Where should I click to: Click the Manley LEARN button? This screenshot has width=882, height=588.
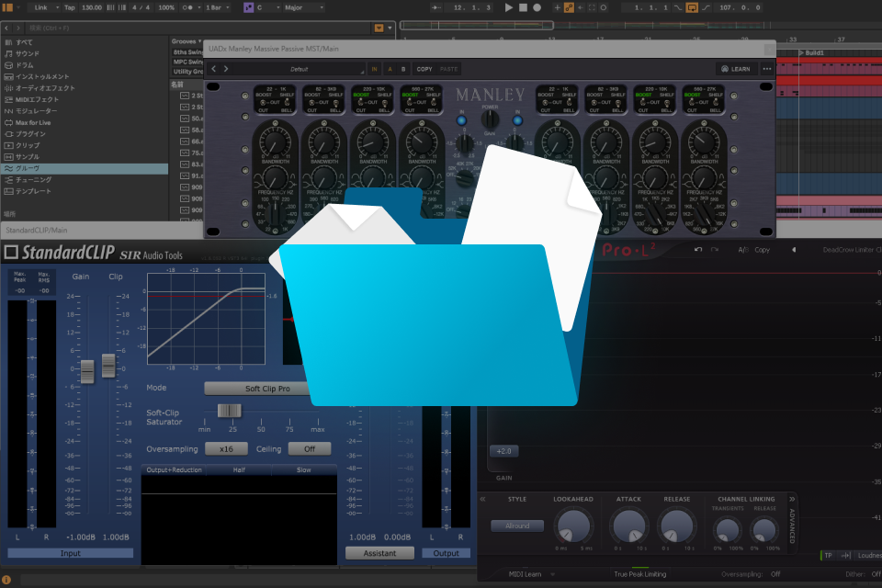tap(736, 69)
